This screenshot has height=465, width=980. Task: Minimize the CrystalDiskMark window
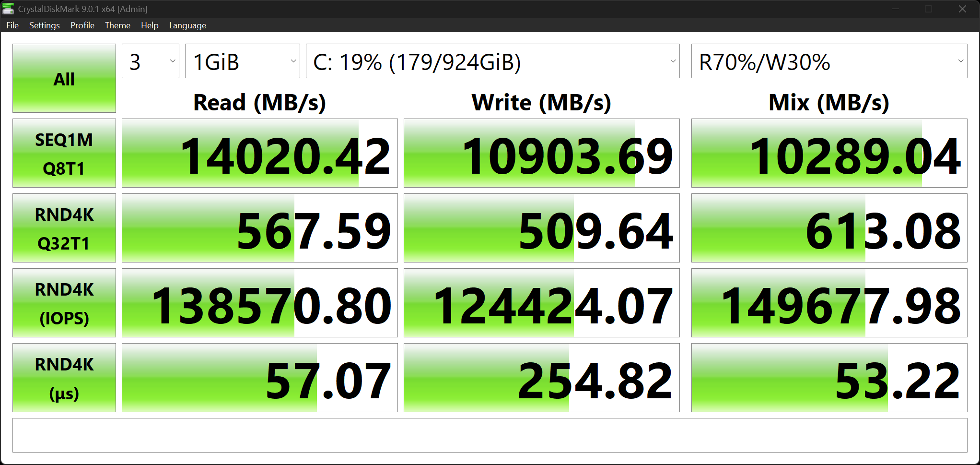[x=895, y=9]
